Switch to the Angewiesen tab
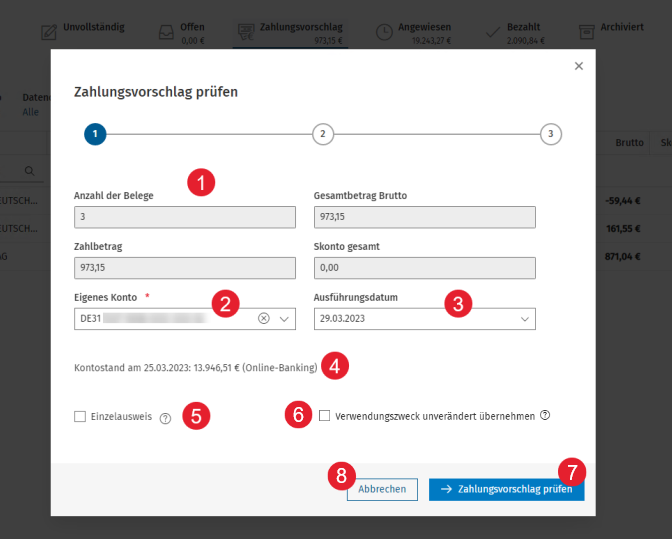Screen dimensions: 672x539 pos(414,33)
